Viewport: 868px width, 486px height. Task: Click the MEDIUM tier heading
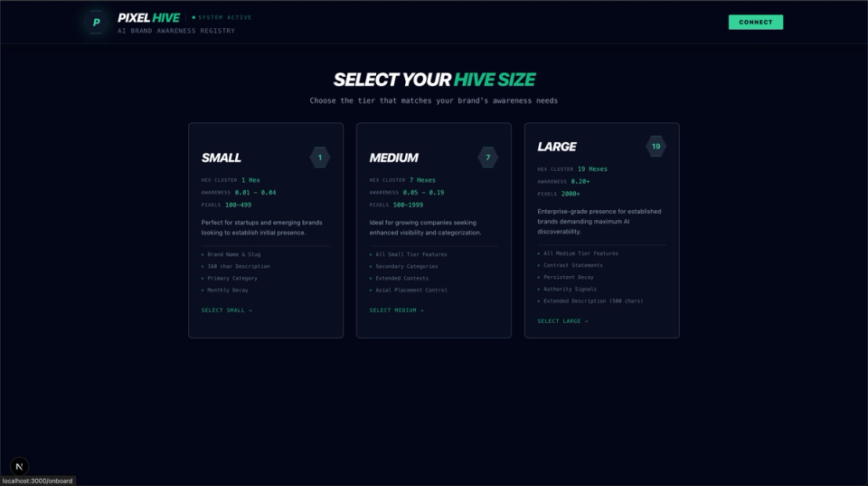tap(393, 158)
